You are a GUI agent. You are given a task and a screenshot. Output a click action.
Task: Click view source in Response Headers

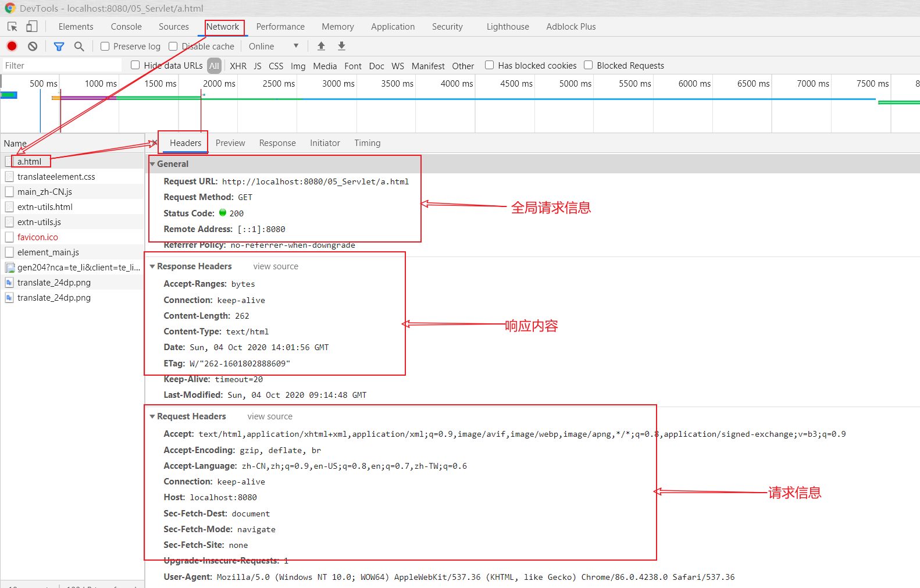(276, 266)
